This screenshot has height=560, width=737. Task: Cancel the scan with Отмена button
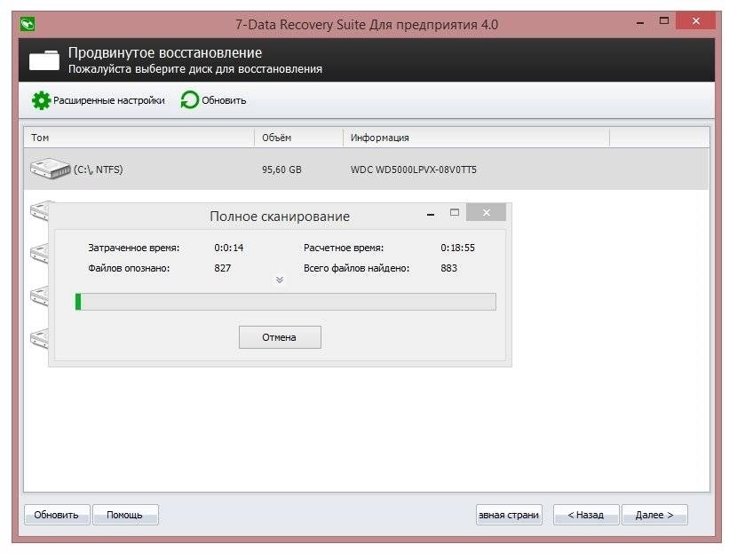(280, 337)
